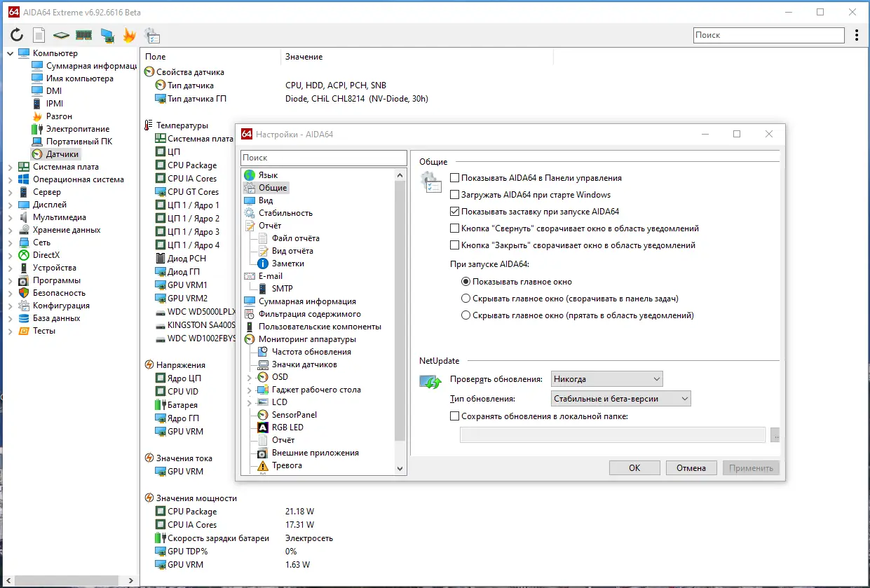Select Тесты icon in main tree
This screenshot has height=588, width=870.
pyautogui.click(x=24, y=331)
